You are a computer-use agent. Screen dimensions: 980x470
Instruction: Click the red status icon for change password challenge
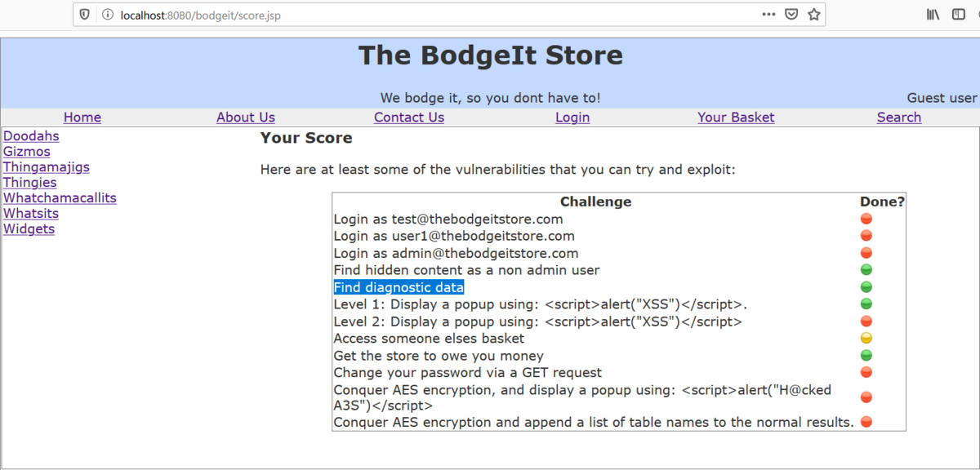866,372
